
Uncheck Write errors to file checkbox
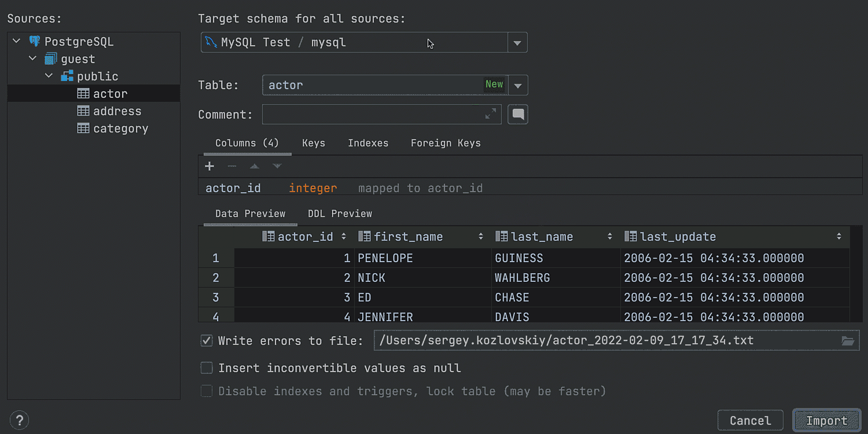pyautogui.click(x=207, y=341)
